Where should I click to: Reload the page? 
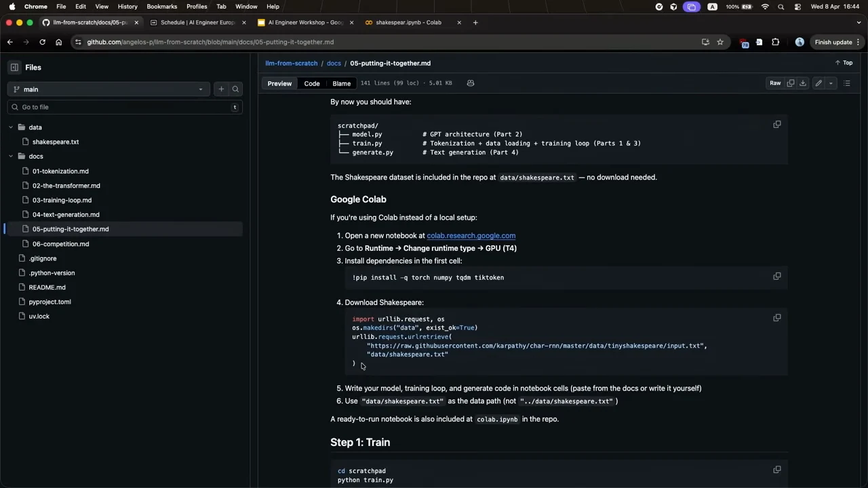pos(42,42)
